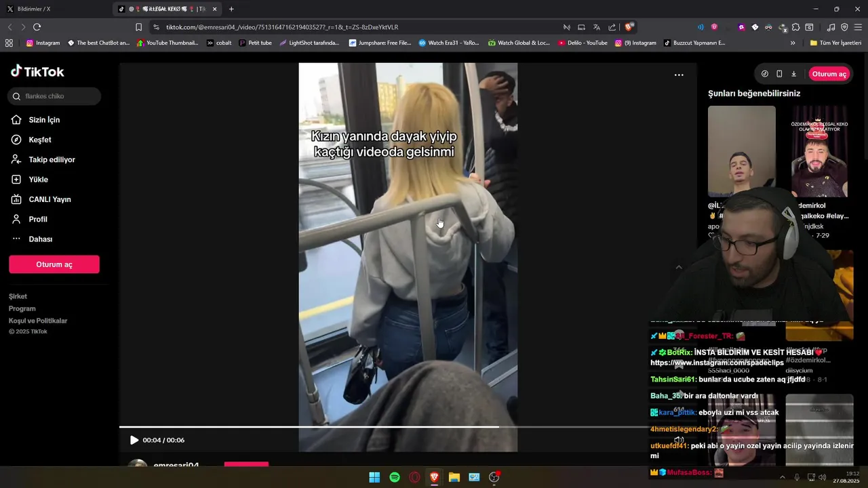Focus the TikTok search field
868x488 pixels.
pyautogui.click(x=55, y=96)
